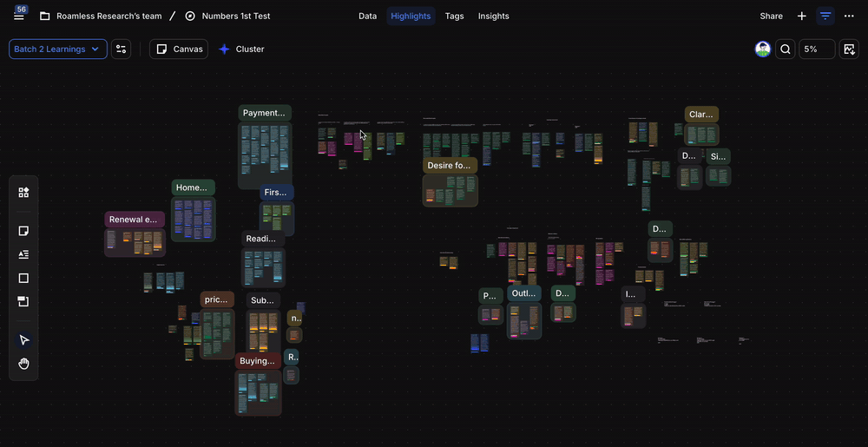Select the P... group label
Screen dimensions: 868x447
click(490, 296)
